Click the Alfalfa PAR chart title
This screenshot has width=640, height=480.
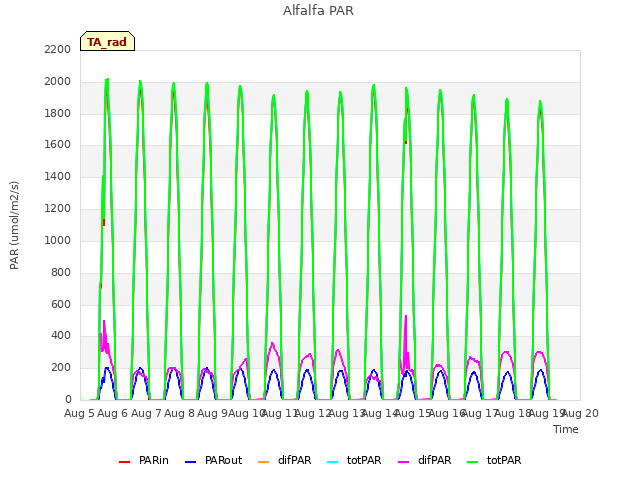tap(318, 11)
